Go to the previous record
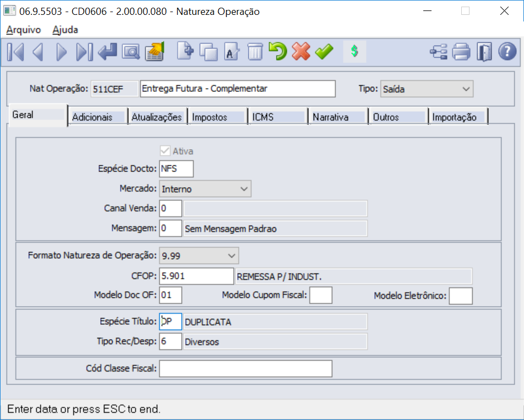 tap(38, 52)
